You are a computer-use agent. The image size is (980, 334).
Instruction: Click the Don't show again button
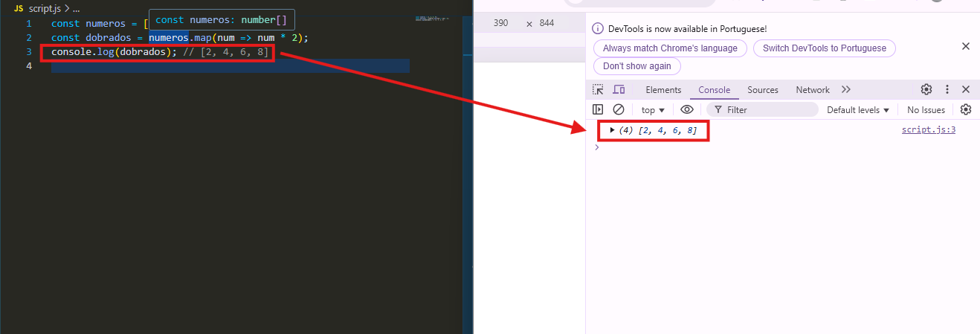coord(637,66)
